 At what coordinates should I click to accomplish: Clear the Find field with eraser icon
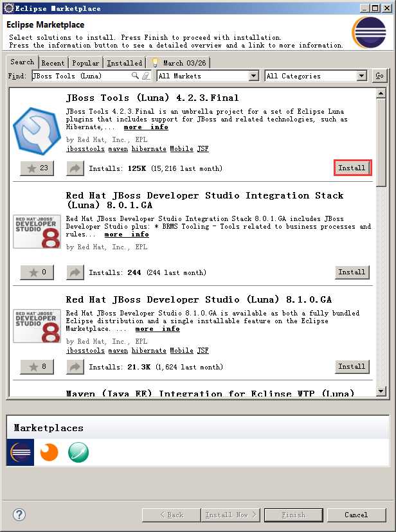click(146, 76)
